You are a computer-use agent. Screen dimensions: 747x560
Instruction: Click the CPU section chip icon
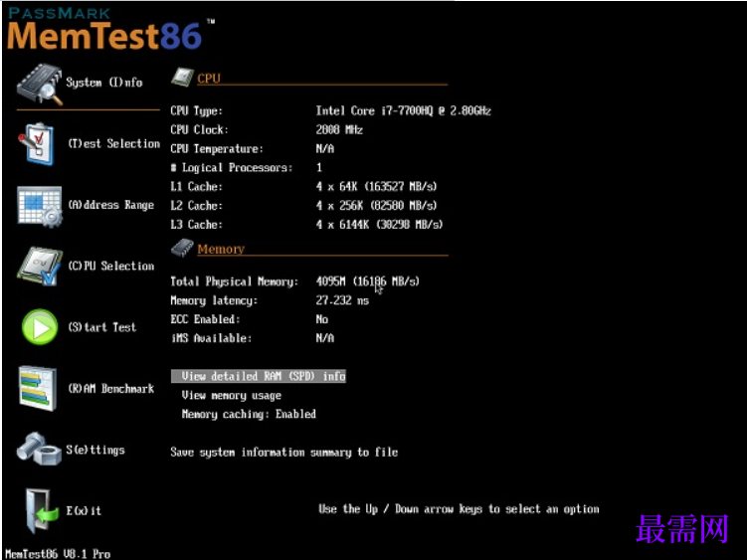182,78
